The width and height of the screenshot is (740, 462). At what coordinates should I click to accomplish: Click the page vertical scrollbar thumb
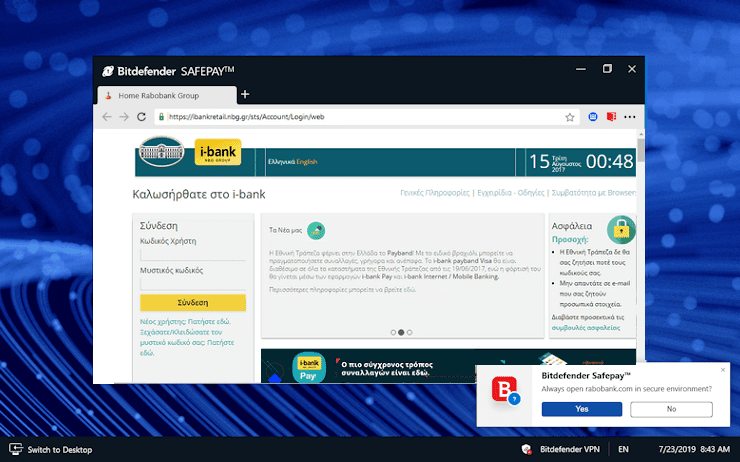pos(640,150)
